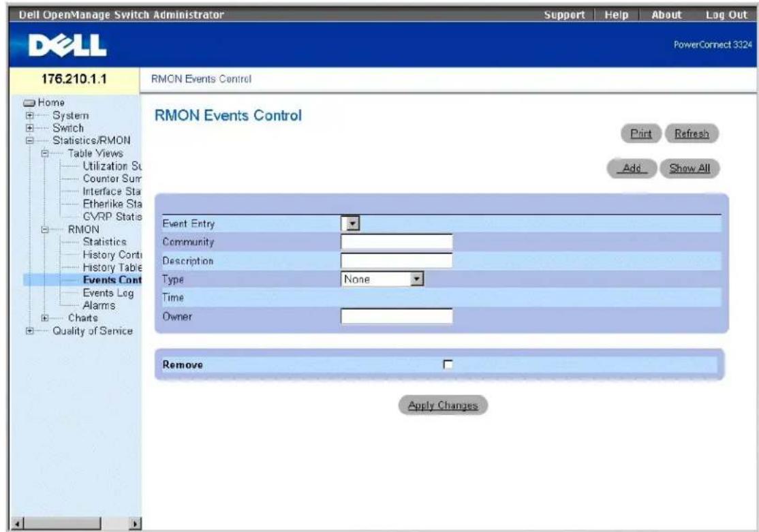Open the Support menu item
Image resolution: width=759 pixels, height=532 pixels.
(x=564, y=14)
